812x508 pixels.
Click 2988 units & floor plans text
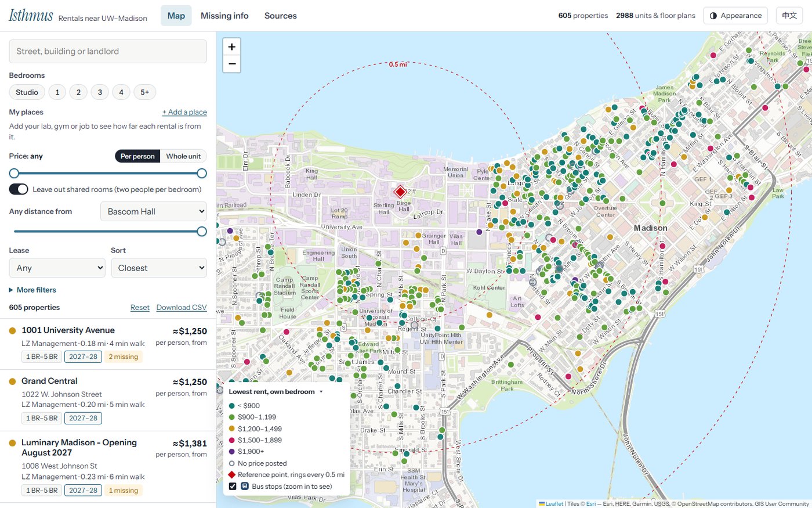[655, 16]
